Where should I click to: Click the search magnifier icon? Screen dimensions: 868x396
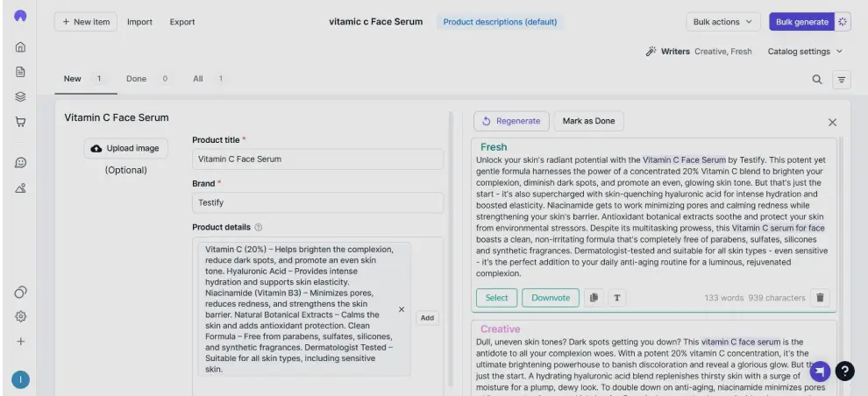(817, 80)
